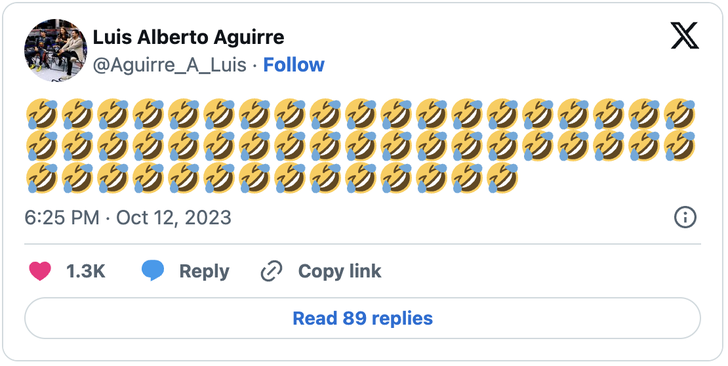This screenshot has width=728, height=366.
Task: Open the tweet info circle icon
Action: pos(685,217)
